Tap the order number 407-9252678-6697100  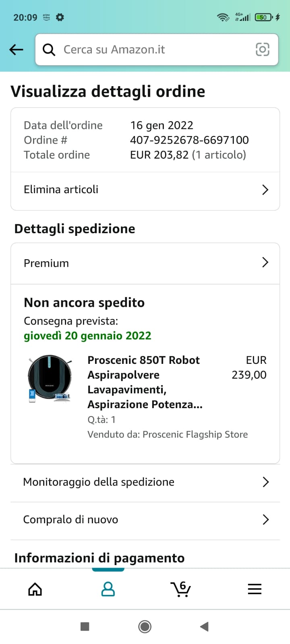189,140
